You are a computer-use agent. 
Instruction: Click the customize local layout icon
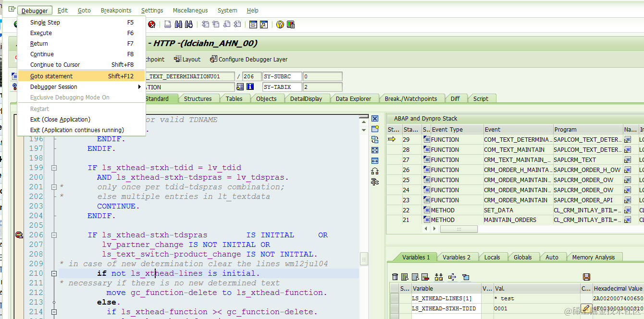(291, 25)
